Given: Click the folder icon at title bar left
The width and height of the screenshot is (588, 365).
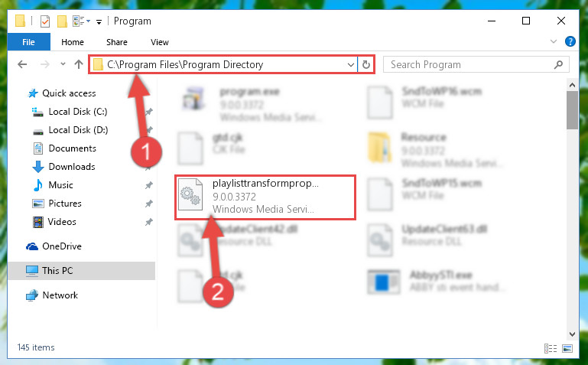Looking at the screenshot, I should coord(20,21).
